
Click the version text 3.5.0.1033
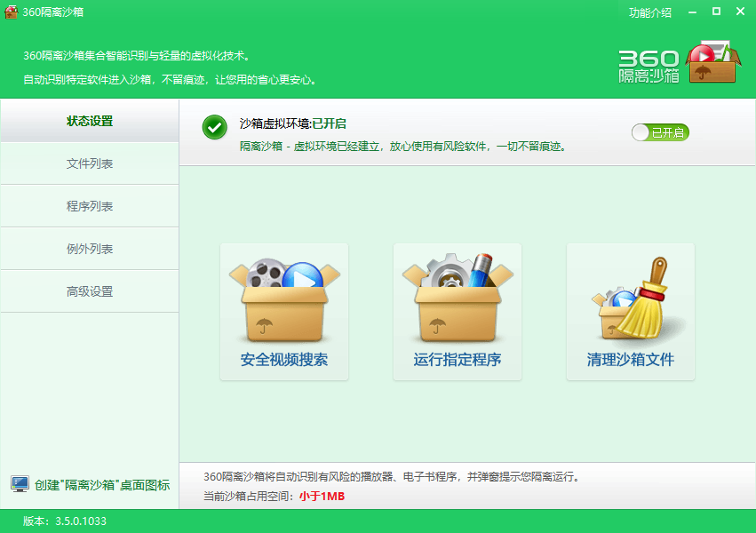[81, 521]
